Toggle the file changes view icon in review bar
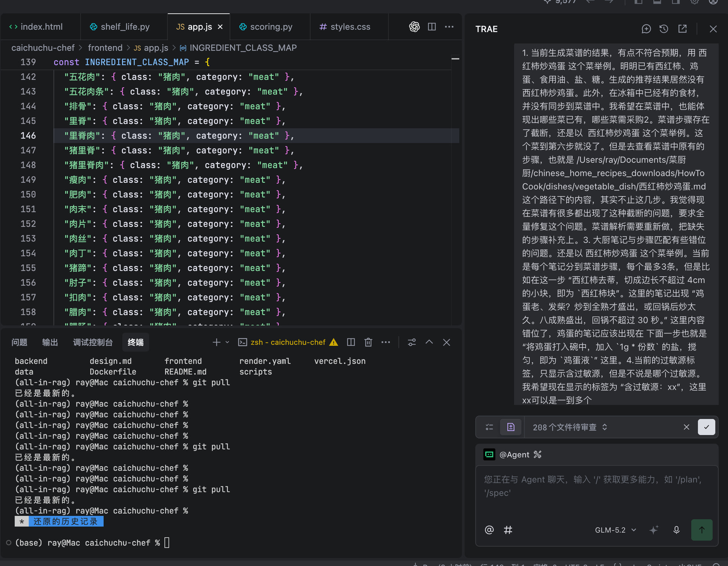This screenshot has height=566, width=728. 511,427
